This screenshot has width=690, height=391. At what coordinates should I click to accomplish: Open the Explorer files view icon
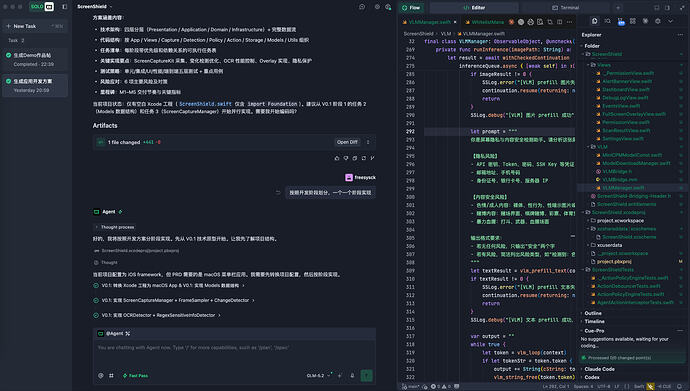coord(595,21)
